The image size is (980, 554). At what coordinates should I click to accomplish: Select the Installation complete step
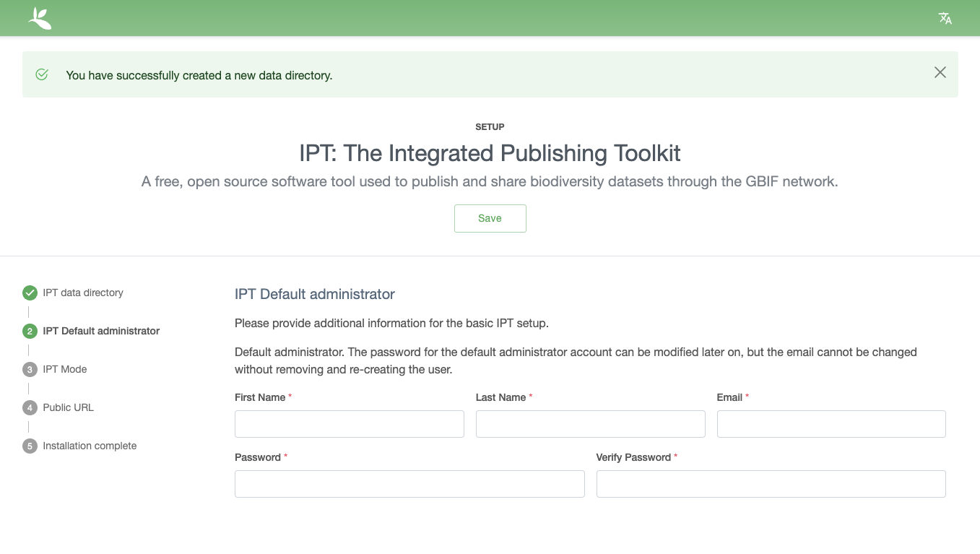89,446
